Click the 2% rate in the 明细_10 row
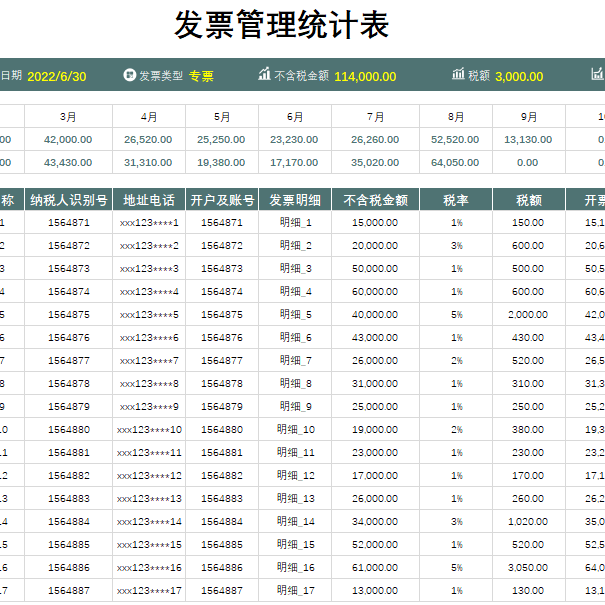Viewport: 605px width, 605px height. [x=456, y=429]
